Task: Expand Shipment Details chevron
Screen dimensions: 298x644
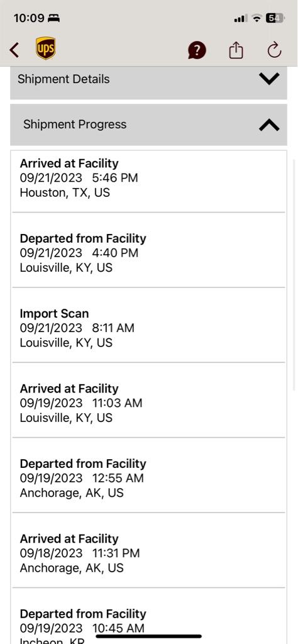Action: (269, 78)
